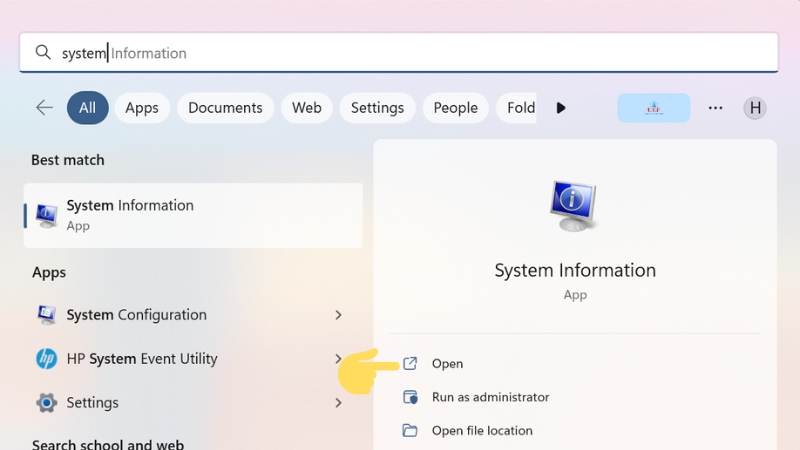Select the Web filter tab
This screenshot has width=800, height=450.
pyautogui.click(x=306, y=108)
